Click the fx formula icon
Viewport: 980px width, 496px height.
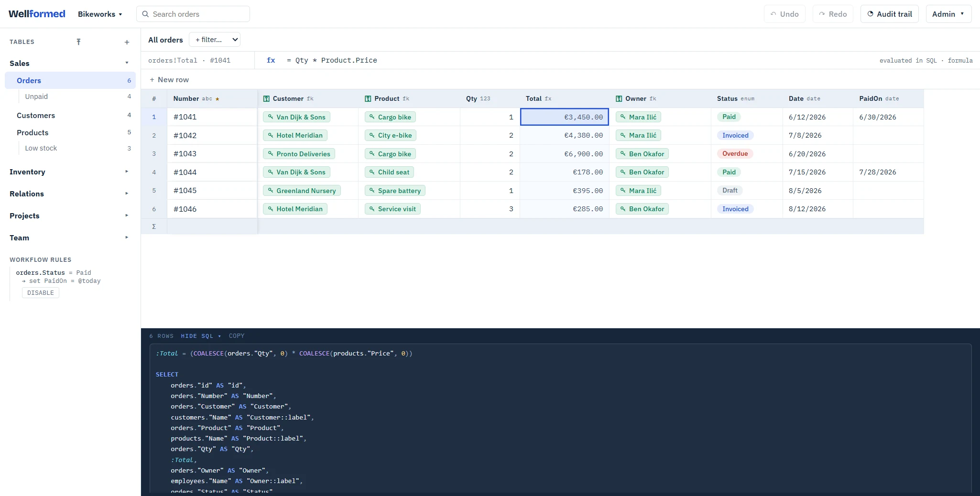click(271, 60)
